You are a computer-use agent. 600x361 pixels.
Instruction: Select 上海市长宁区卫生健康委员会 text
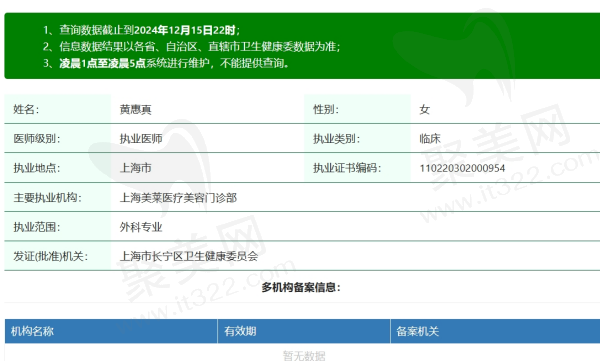point(189,256)
